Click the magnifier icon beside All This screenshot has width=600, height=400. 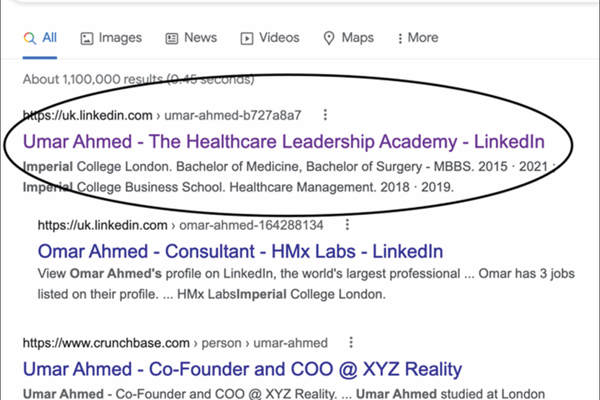[28, 38]
